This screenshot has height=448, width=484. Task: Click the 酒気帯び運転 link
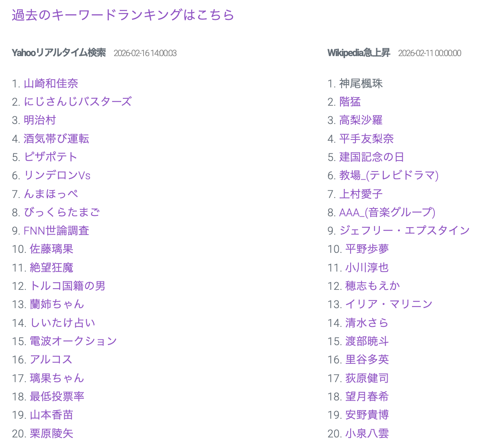[x=56, y=139]
